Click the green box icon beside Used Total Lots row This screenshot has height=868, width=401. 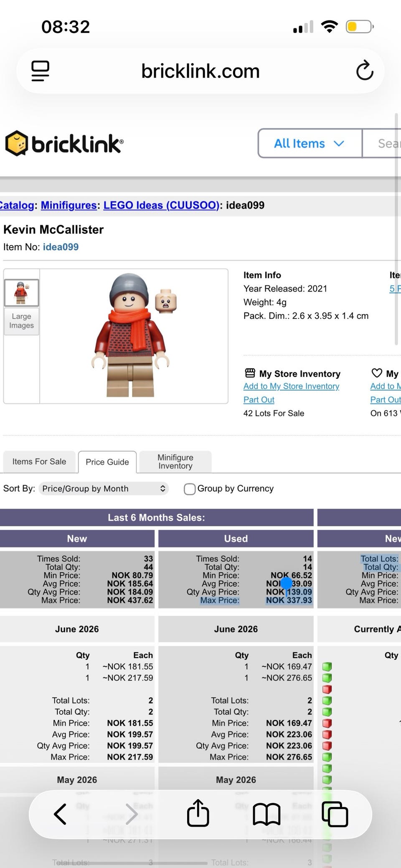(x=327, y=700)
